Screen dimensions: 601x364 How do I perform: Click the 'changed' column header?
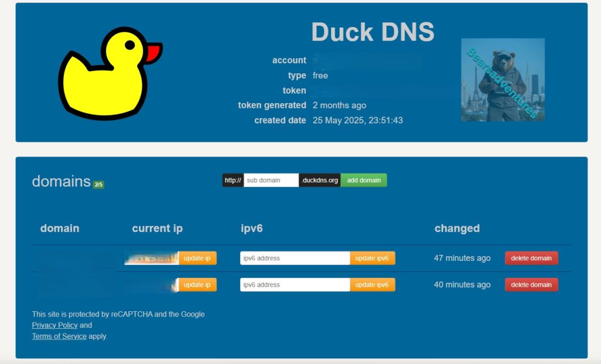[x=457, y=228]
